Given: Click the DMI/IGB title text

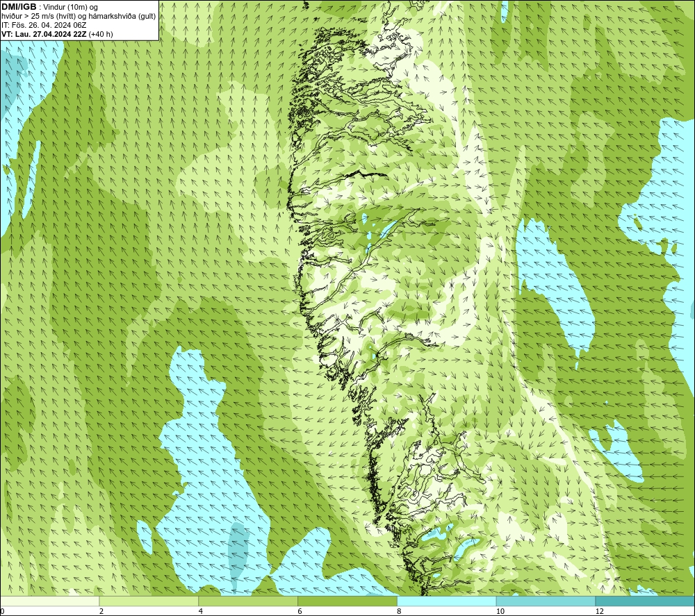Looking at the screenshot, I should pos(19,7).
